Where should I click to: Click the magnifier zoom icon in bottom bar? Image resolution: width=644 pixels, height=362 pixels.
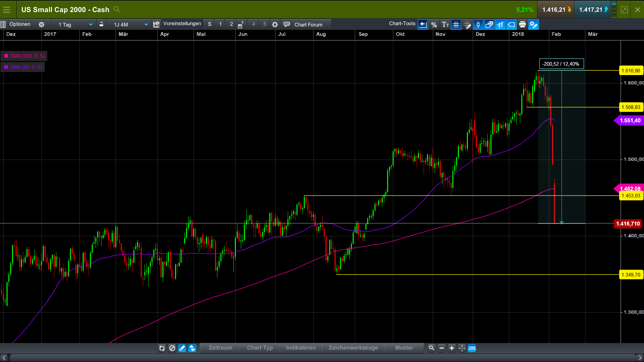tap(431, 348)
